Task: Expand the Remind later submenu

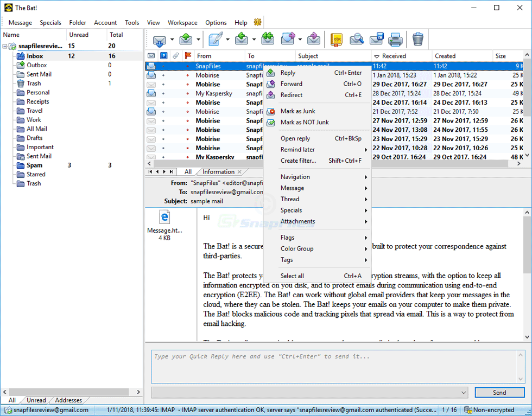Action: pyautogui.click(x=318, y=150)
